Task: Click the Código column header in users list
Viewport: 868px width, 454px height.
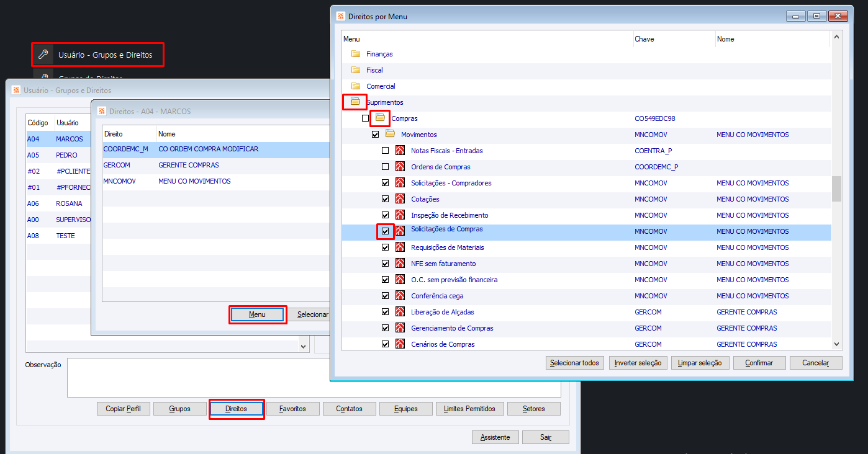Action: (40, 123)
